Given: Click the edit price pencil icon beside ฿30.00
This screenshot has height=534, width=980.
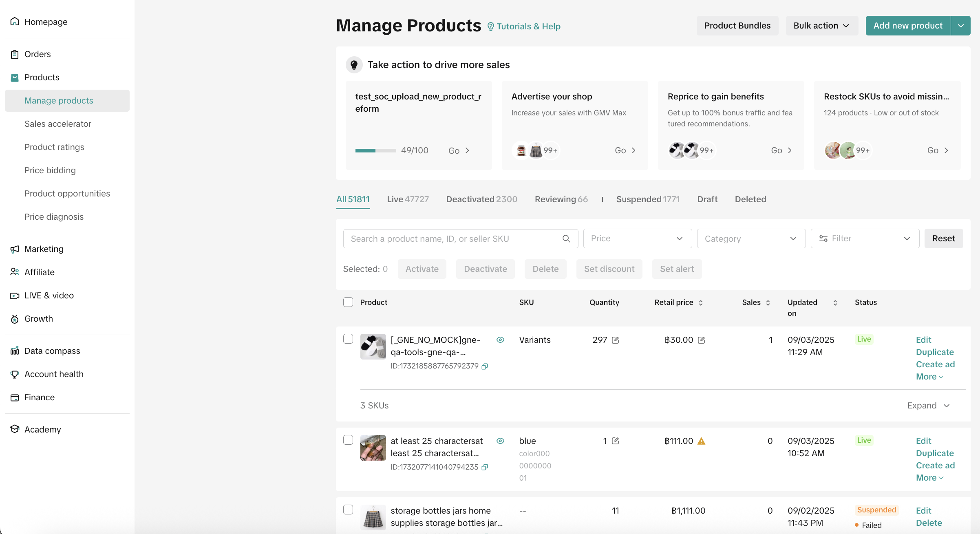Looking at the screenshot, I should coord(701,340).
